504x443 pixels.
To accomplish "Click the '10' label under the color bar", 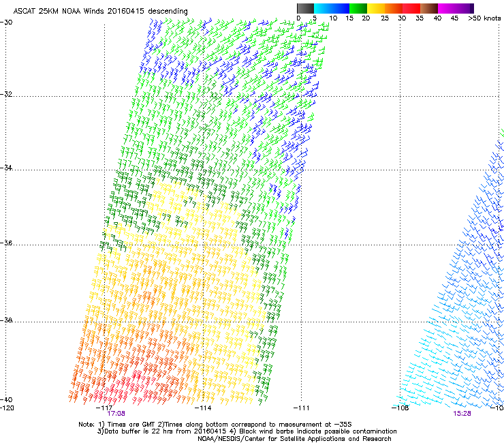I will tap(333, 18).
